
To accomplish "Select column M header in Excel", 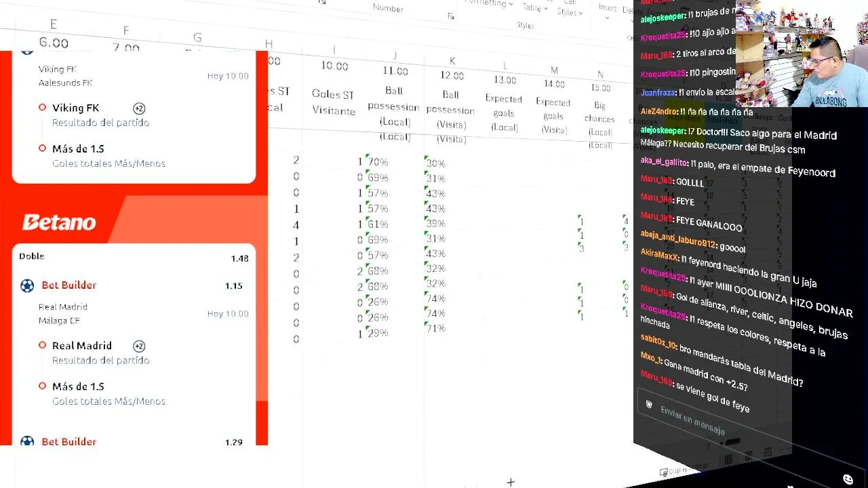I will click(554, 70).
